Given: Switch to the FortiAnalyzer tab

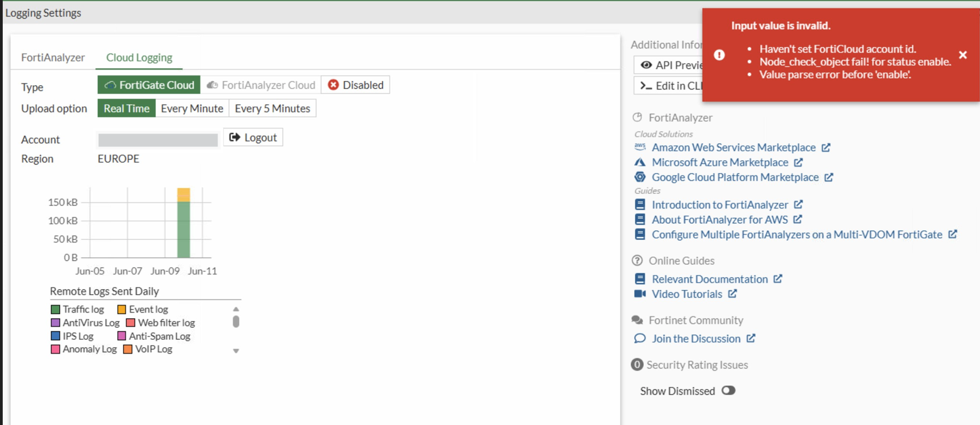Looking at the screenshot, I should point(53,58).
